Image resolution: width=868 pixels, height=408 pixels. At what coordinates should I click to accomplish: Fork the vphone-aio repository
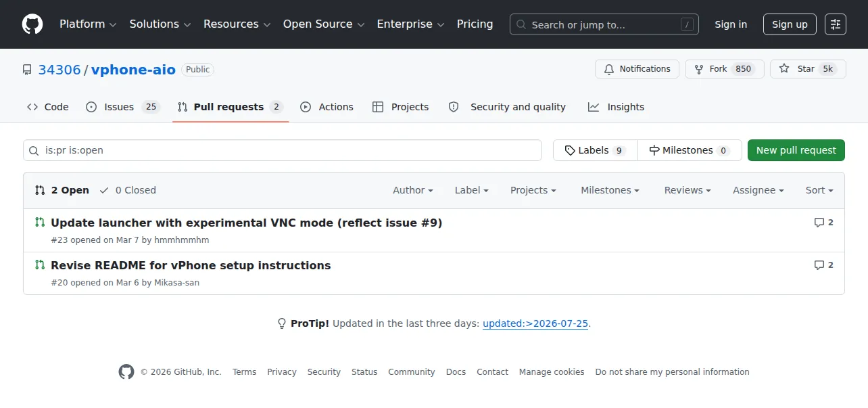(x=724, y=69)
